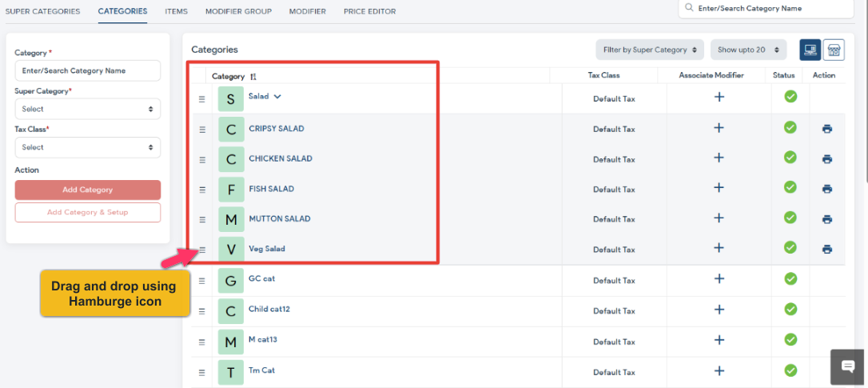Screen dimensions: 868x388
Task: Click the hamburger handle for Tm Cat
Action: point(202,373)
